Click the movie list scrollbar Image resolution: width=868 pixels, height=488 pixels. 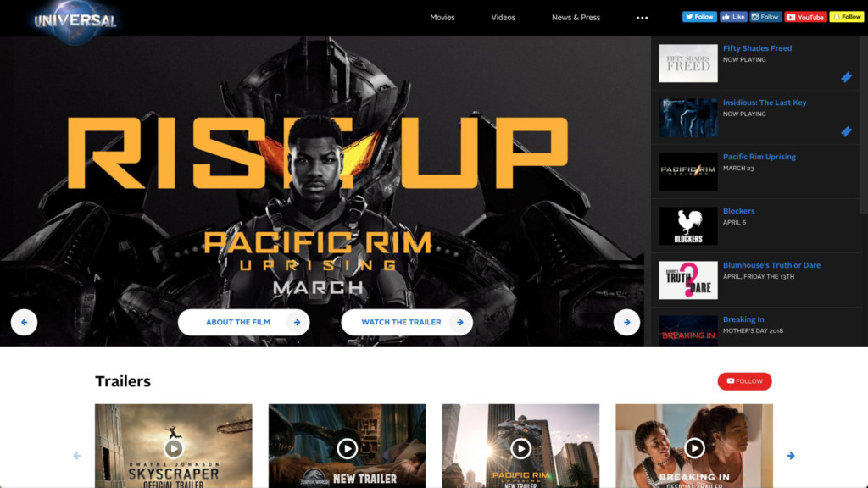[x=863, y=125]
